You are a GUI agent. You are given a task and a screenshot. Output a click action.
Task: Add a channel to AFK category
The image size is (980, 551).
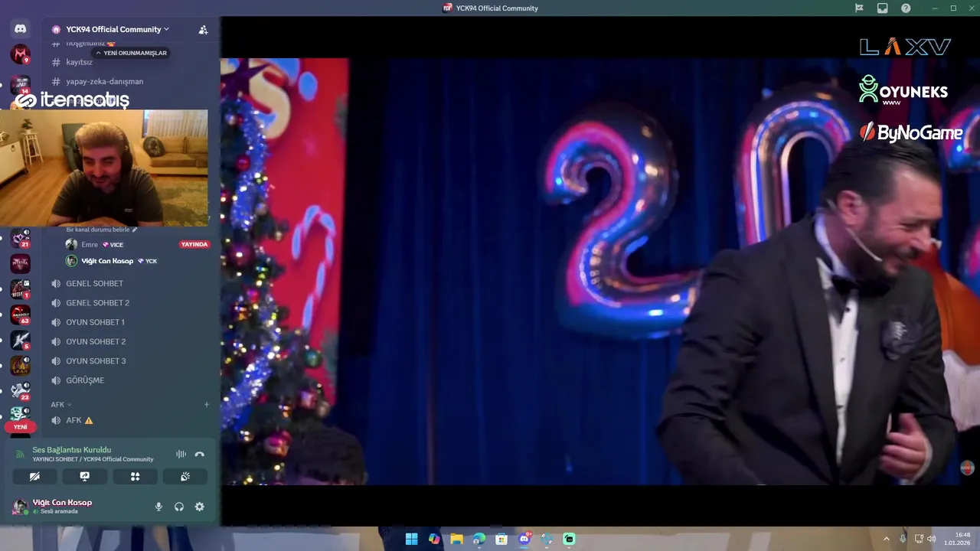pyautogui.click(x=207, y=404)
